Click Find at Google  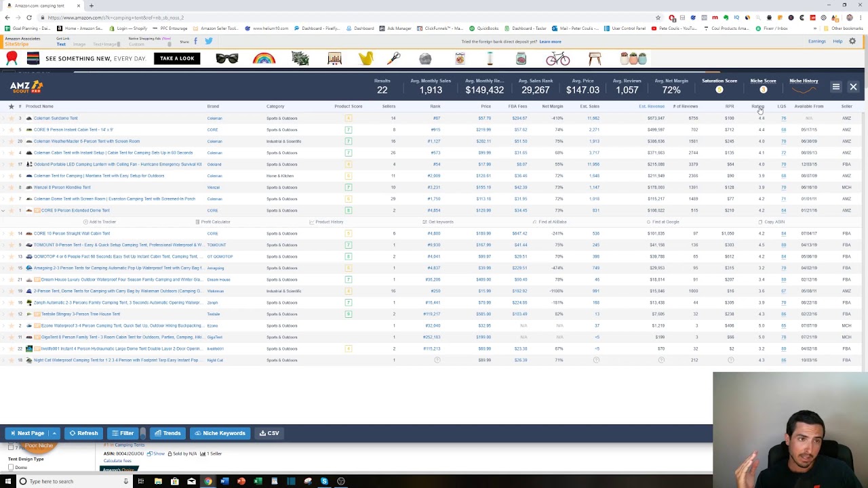click(x=663, y=222)
